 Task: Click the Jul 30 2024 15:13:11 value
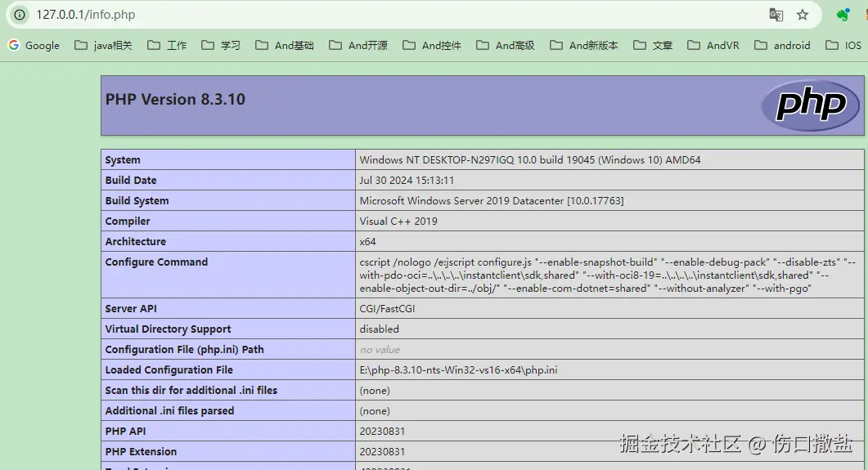coord(407,181)
